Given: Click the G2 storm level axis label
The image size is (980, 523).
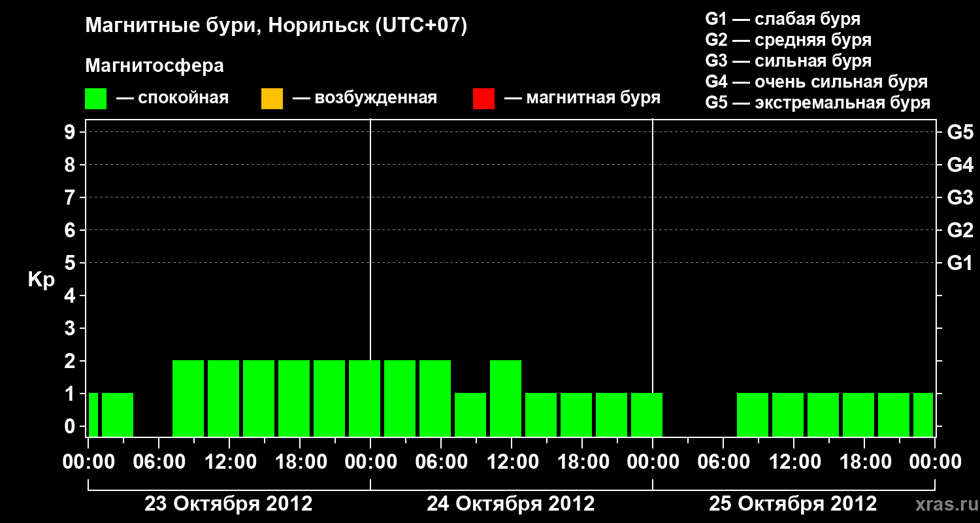Looking at the screenshot, I should 960,230.
